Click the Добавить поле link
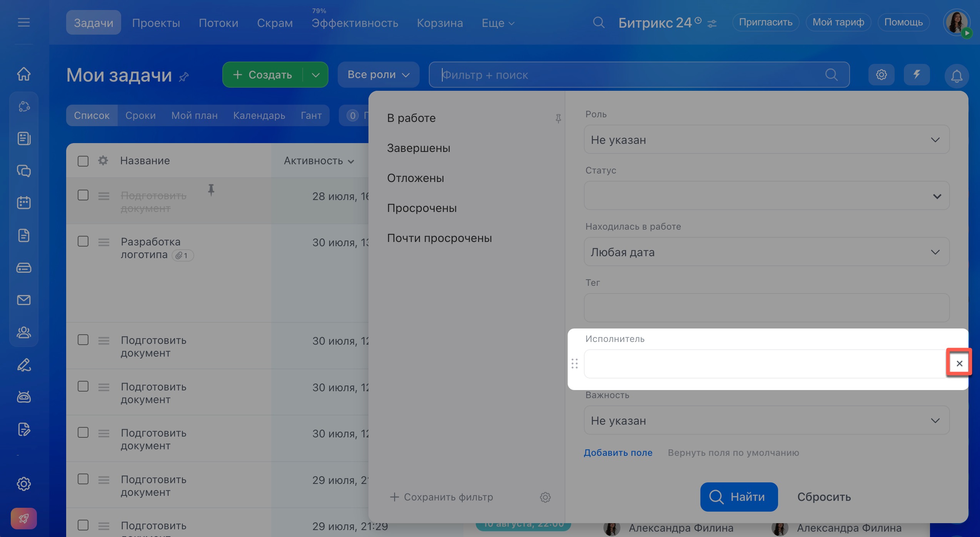Viewport: 980px width, 537px height. pos(618,453)
